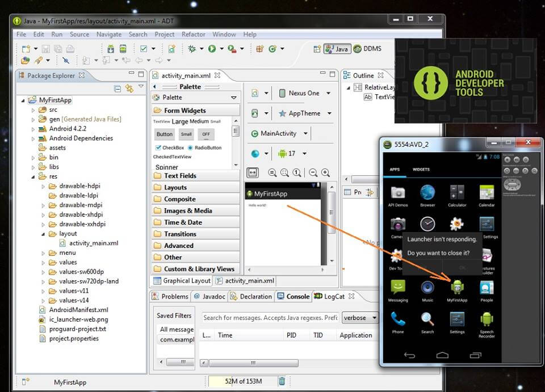Viewport: 545px width, 392px height.
Task: Open the Images & Media palette category
Action: pos(196,211)
